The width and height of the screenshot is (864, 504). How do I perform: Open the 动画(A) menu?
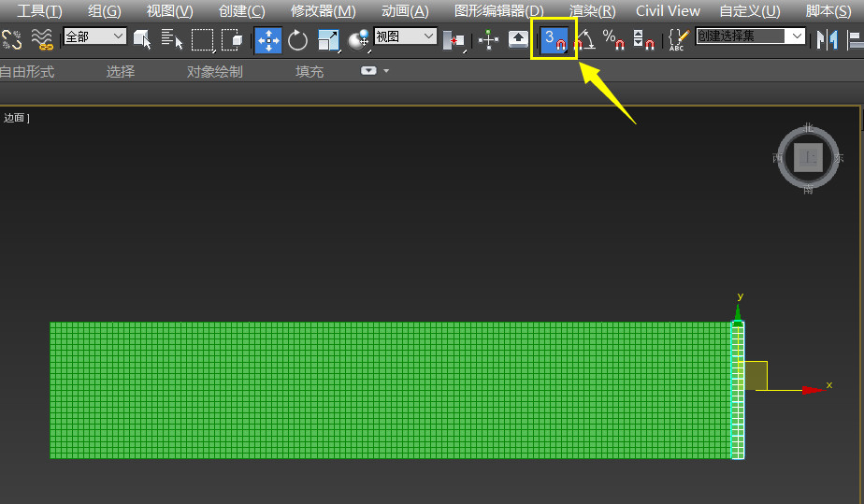tap(405, 11)
